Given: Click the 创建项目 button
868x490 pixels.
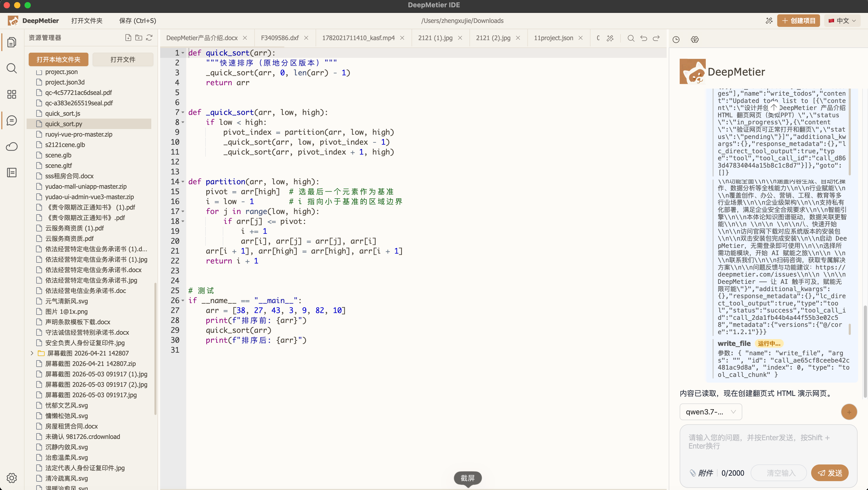Looking at the screenshot, I should point(798,21).
